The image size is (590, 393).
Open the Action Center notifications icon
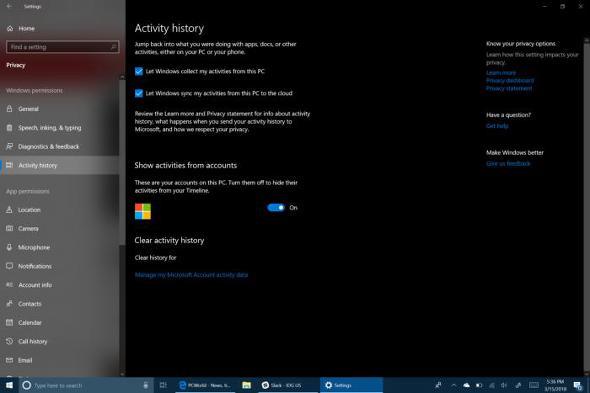pyautogui.click(x=578, y=385)
